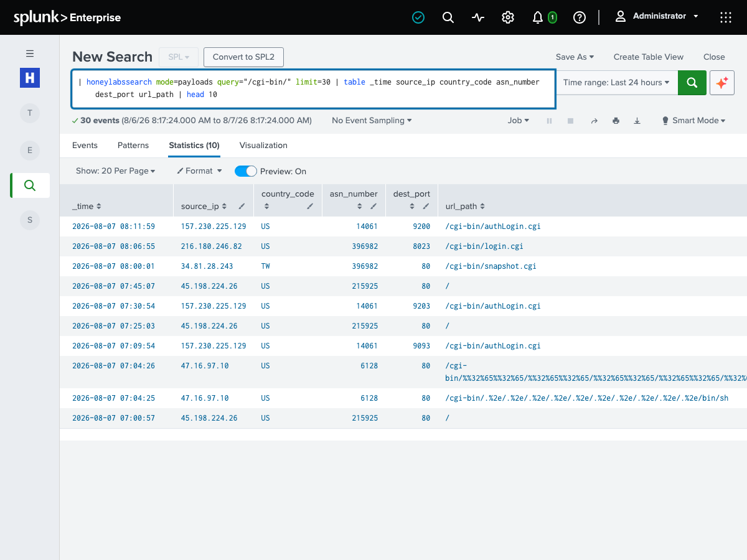Run search with green magnifier button

[692, 82]
